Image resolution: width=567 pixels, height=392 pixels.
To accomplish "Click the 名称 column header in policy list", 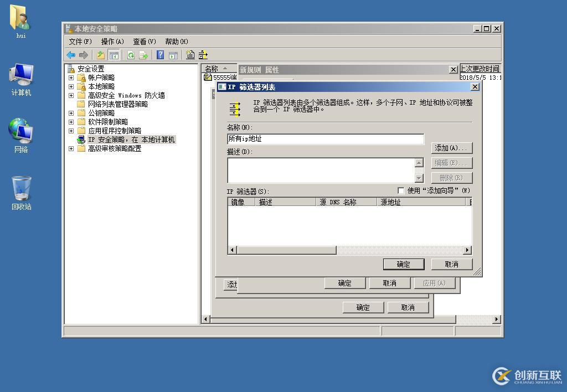I will 219,69.
